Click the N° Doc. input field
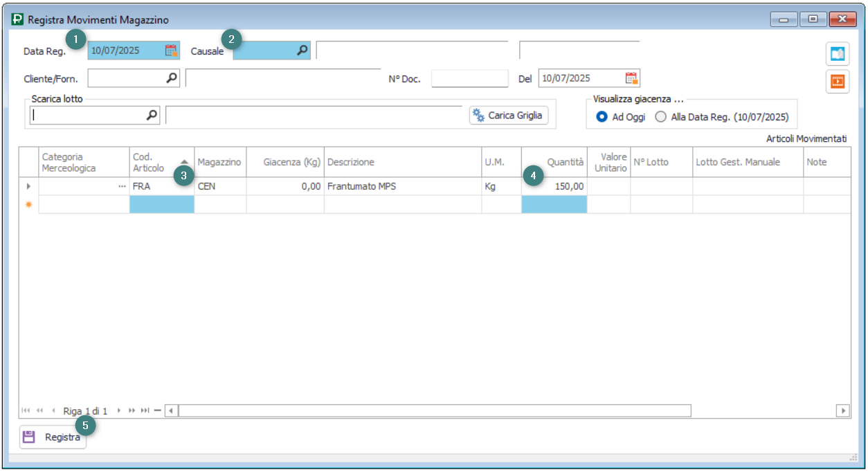868x472 pixels. click(x=469, y=79)
